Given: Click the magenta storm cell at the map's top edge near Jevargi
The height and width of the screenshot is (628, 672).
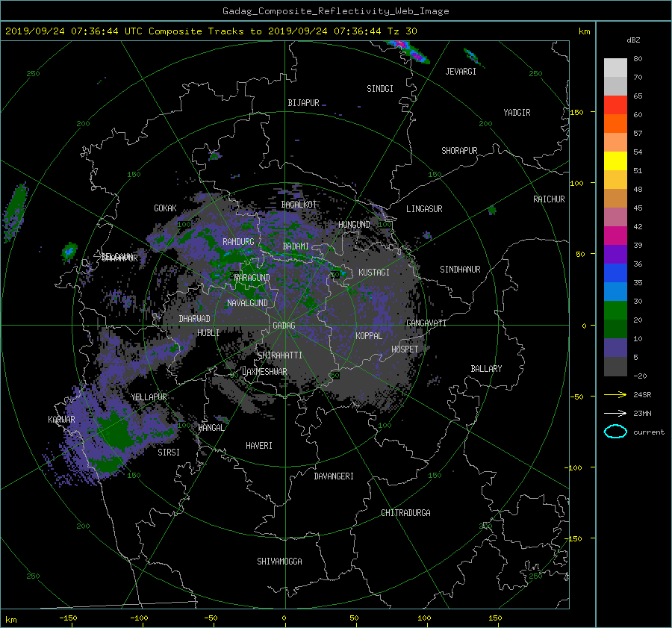Looking at the screenshot, I should coord(408,51).
